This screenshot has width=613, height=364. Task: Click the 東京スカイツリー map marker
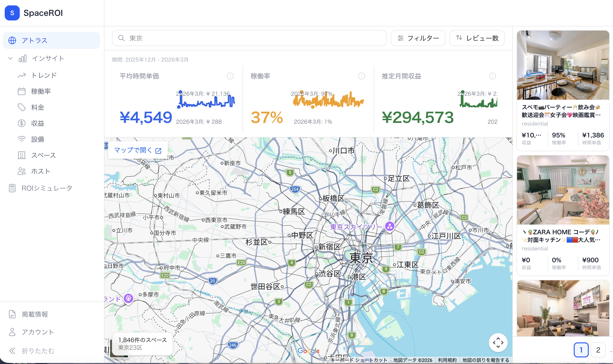(x=390, y=226)
